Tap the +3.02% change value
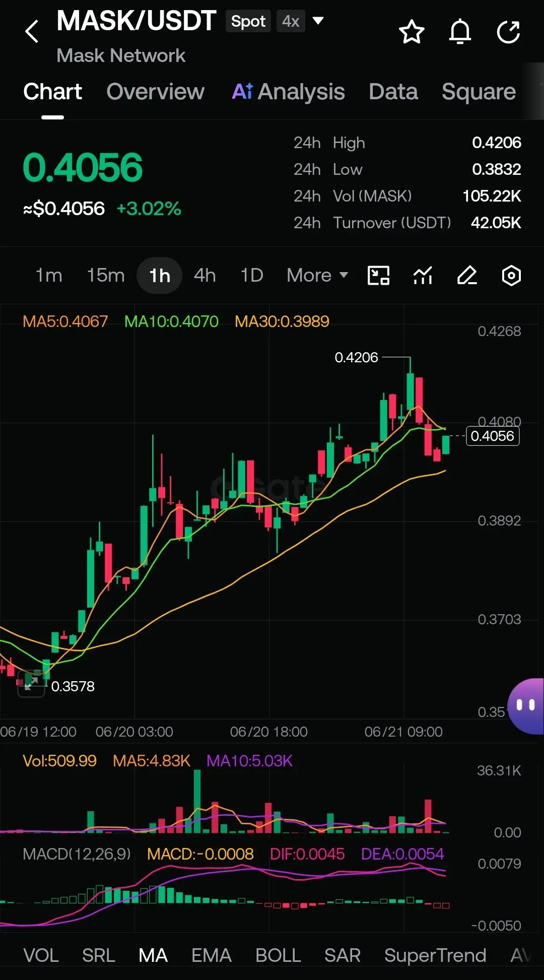 (x=149, y=209)
